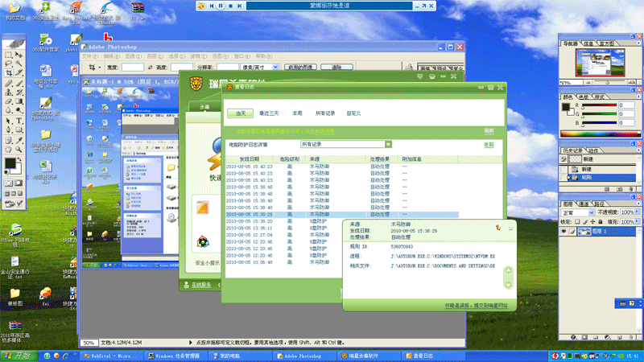Screen dimensions: 644x362
Task: Select the Lasso tool
Action: pos(8,64)
